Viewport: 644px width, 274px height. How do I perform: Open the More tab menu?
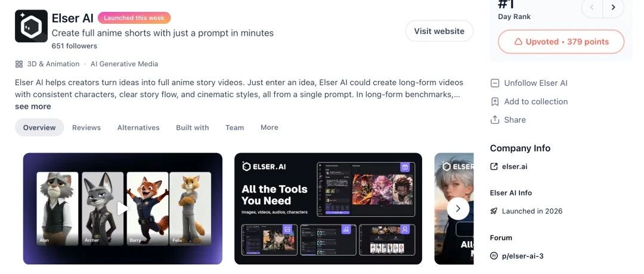[270, 127]
